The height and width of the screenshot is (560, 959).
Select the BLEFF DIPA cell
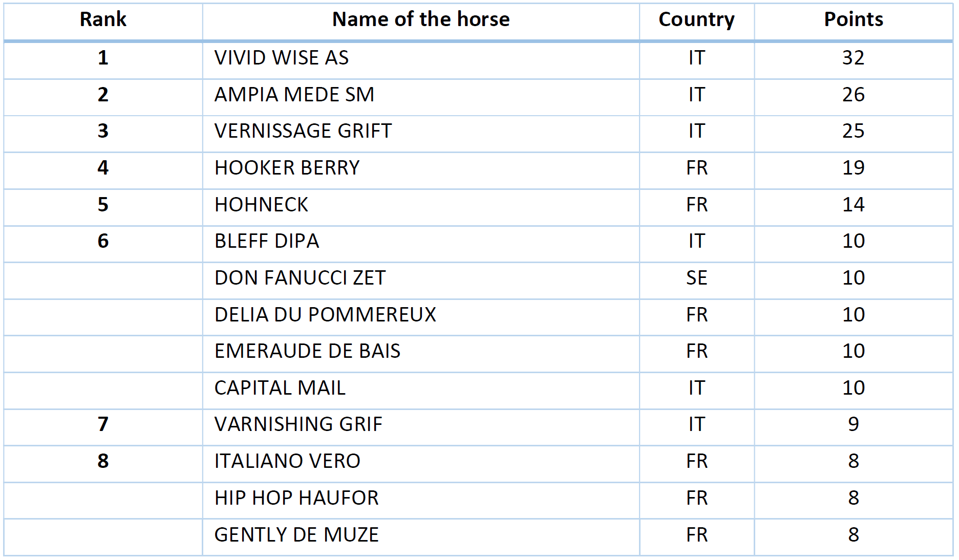click(x=266, y=241)
